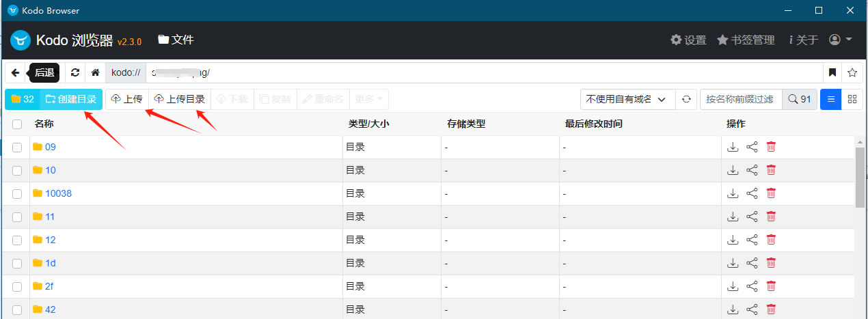Expand the user account menu in the header

(x=840, y=40)
